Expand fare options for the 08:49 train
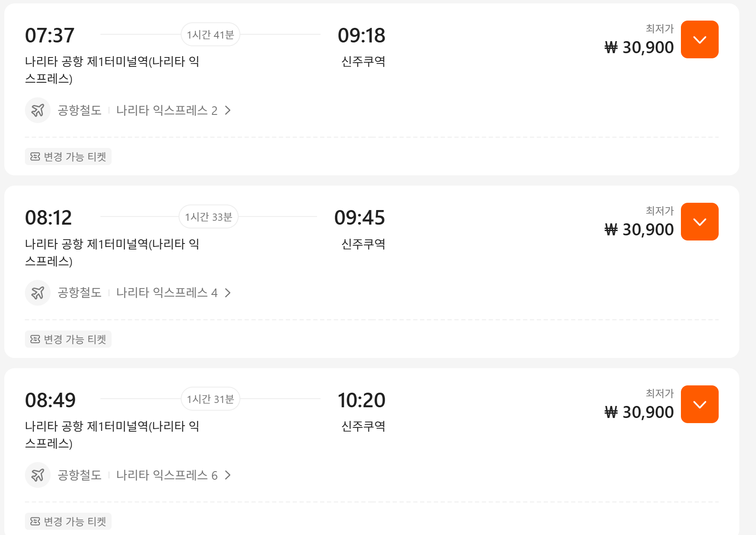756x535 pixels. [x=699, y=405]
